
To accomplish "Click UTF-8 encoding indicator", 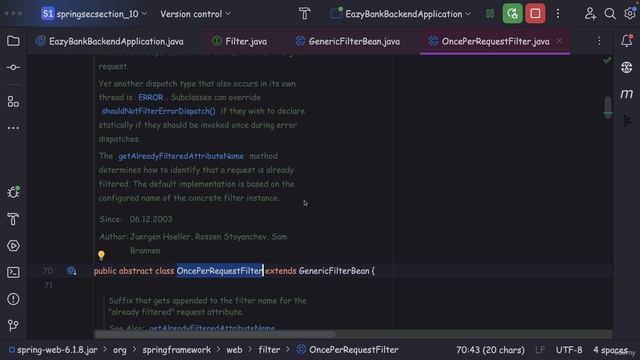I will coord(569,350).
